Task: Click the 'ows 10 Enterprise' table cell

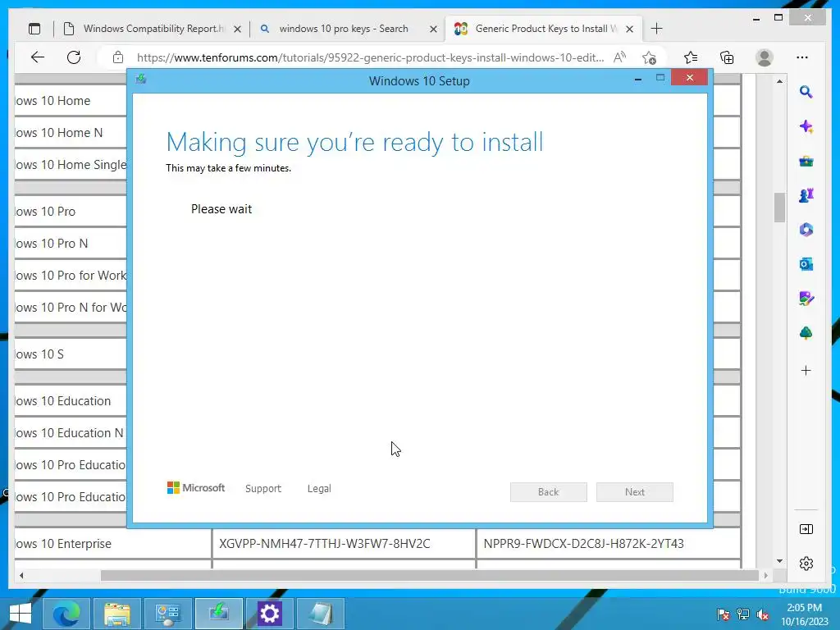Action: point(113,544)
